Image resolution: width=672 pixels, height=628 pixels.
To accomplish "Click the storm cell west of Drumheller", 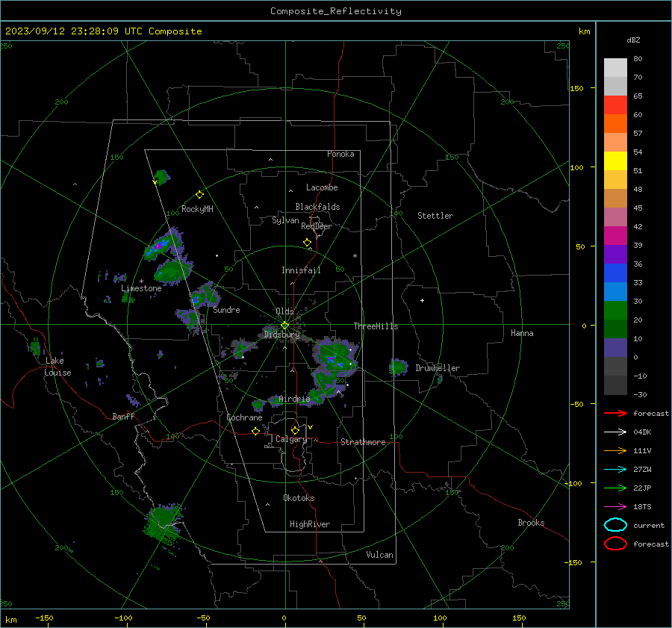I will 398,367.
